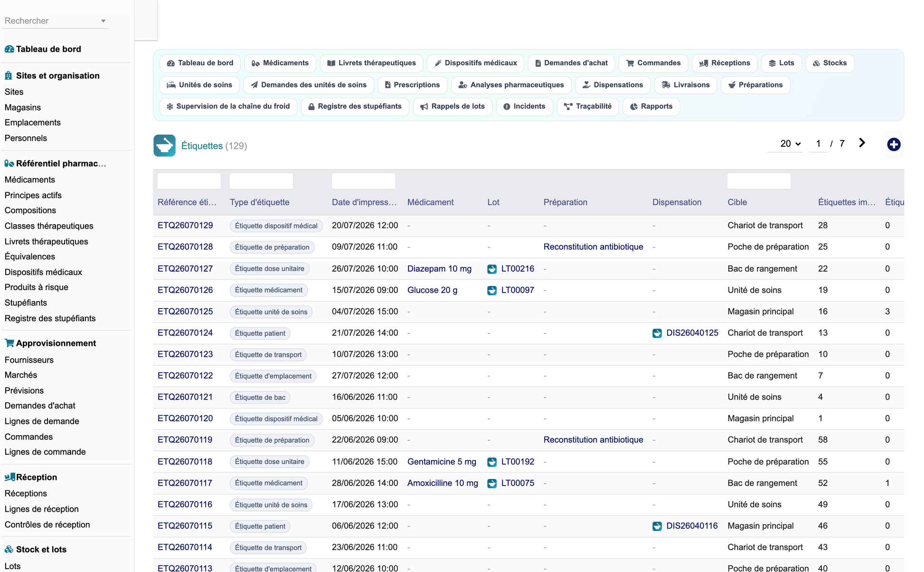Open label ETQ26070129
This screenshot has width=924, height=572.
click(185, 226)
